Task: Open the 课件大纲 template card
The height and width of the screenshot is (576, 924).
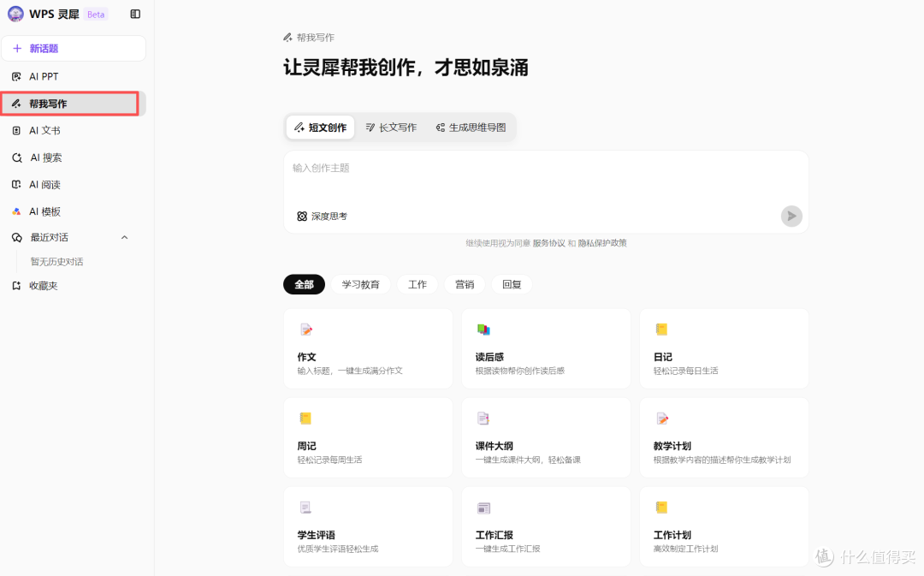Action: (546, 437)
